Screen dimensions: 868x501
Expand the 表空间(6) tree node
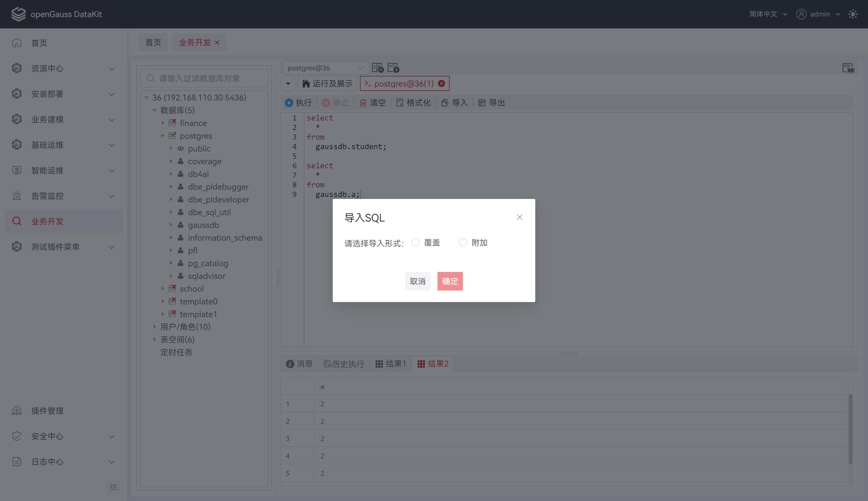coord(154,339)
